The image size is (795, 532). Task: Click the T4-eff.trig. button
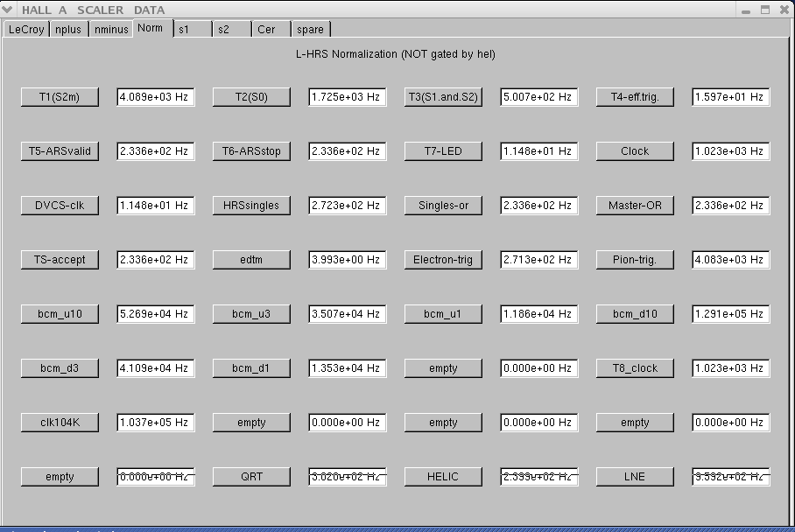coord(635,97)
